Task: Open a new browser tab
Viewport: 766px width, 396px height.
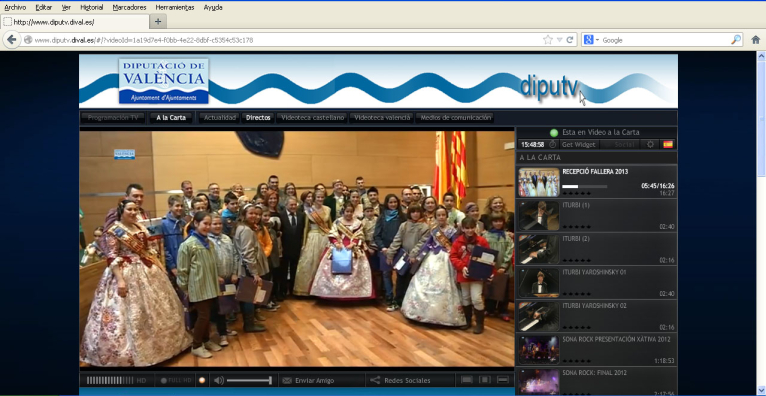Action: pyautogui.click(x=158, y=21)
